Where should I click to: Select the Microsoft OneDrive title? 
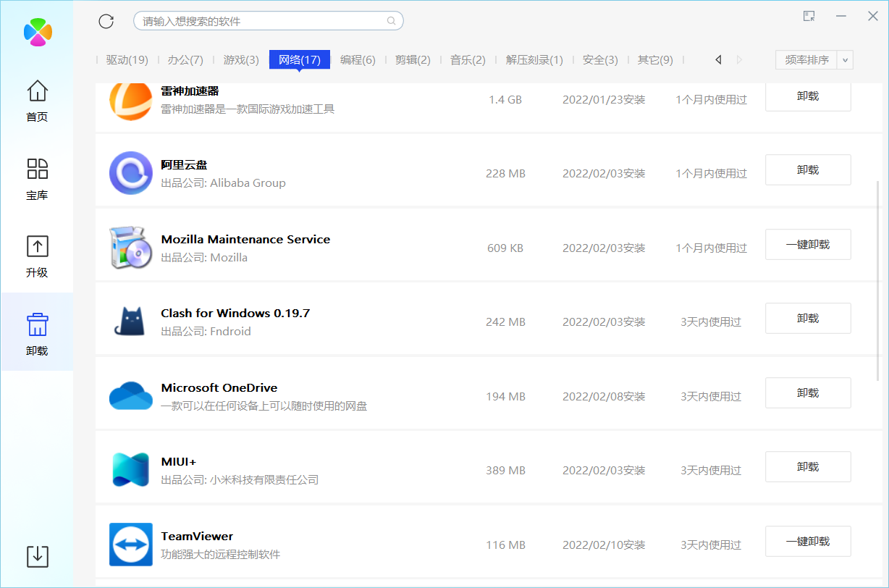point(219,387)
